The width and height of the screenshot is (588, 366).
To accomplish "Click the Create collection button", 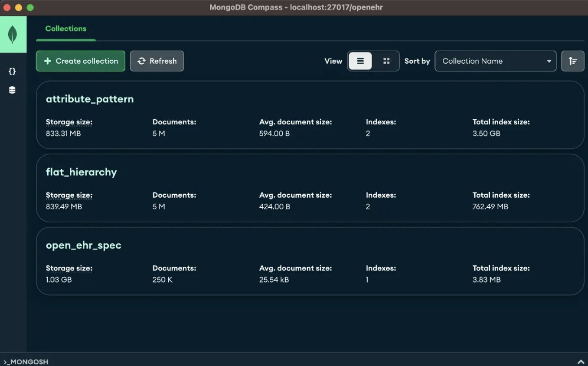I will tap(81, 61).
